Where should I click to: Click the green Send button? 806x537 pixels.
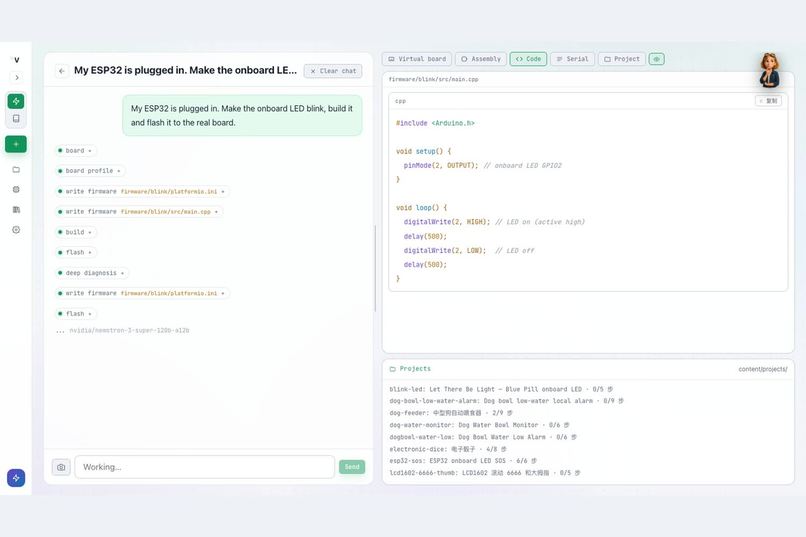(352, 467)
